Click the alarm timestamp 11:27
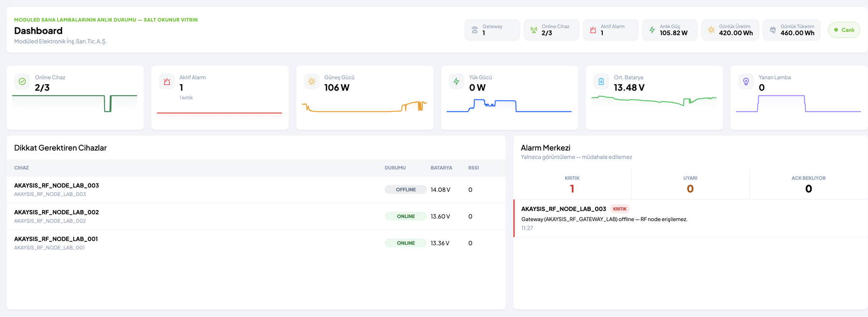This screenshot has height=317, width=868. 527,228
